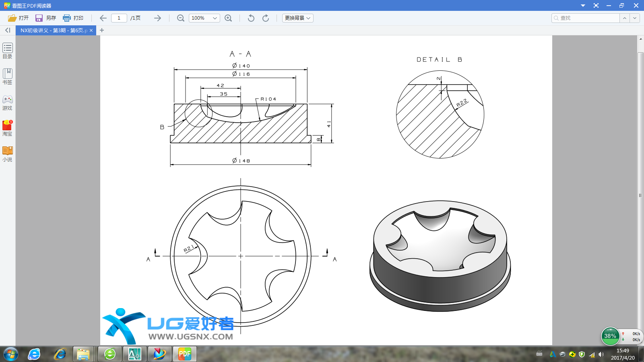Click the Print (打印) toolbar button
This screenshot has height=362, width=644.
[73, 18]
